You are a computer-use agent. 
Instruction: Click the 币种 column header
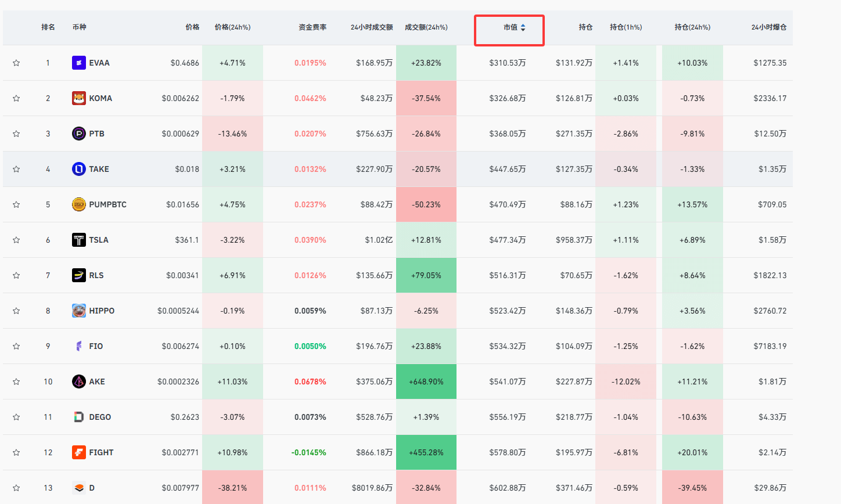click(80, 27)
